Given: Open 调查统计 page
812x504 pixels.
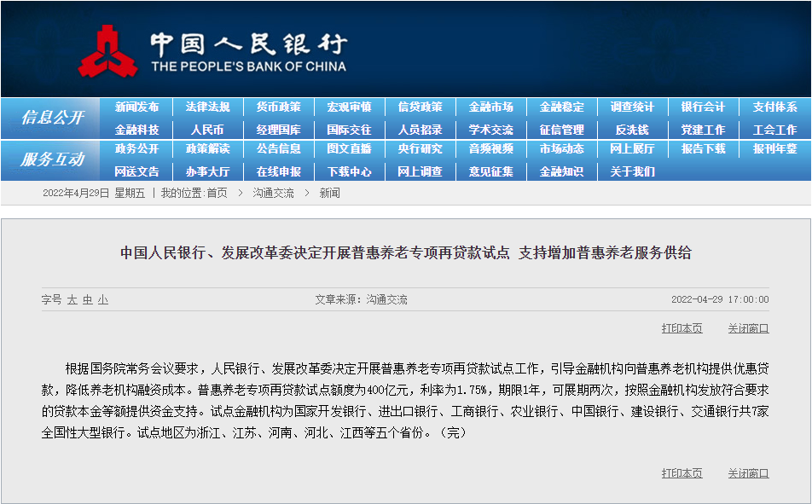Looking at the screenshot, I should 632,107.
